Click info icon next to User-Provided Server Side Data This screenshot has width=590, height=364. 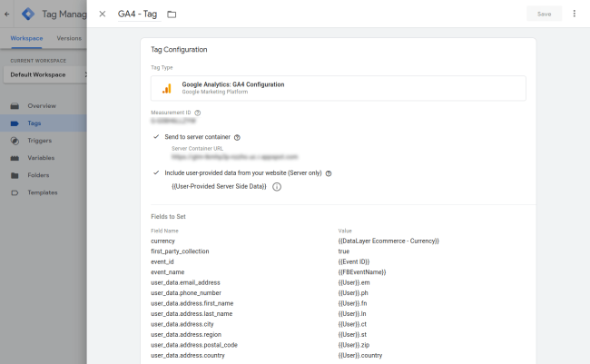(277, 187)
